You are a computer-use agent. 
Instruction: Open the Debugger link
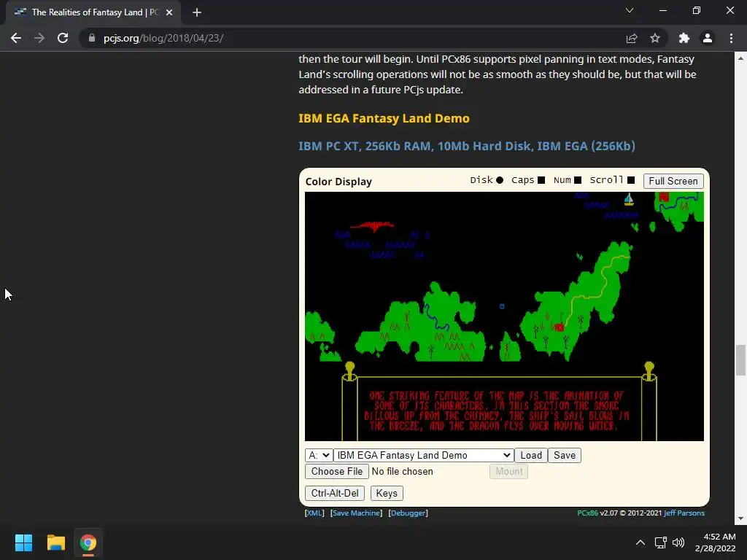pos(409,513)
